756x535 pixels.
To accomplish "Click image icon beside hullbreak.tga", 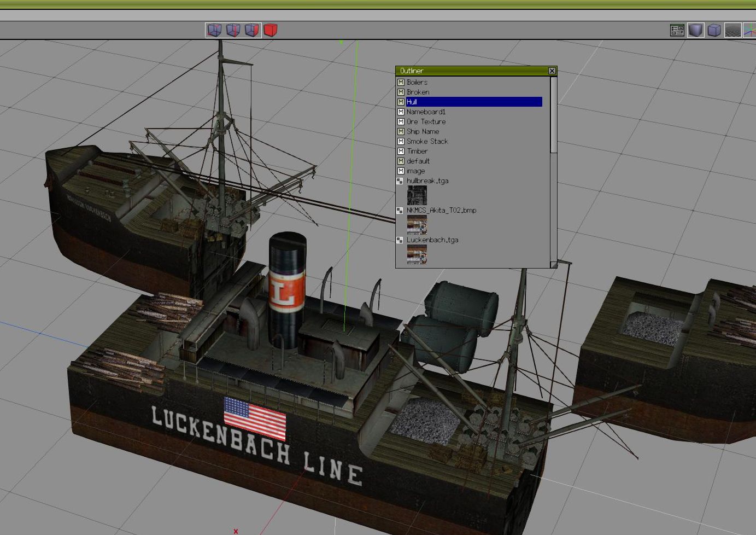I will tap(400, 181).
